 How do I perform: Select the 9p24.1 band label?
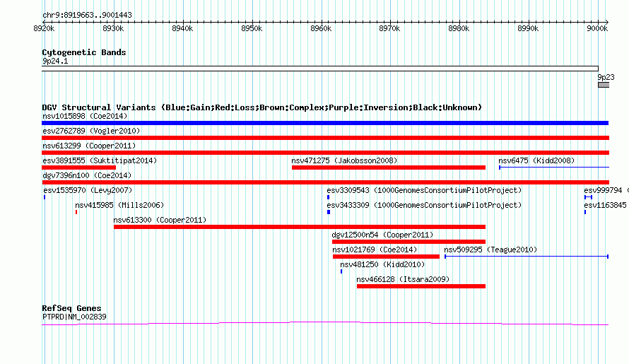click(x=55, y=61)
